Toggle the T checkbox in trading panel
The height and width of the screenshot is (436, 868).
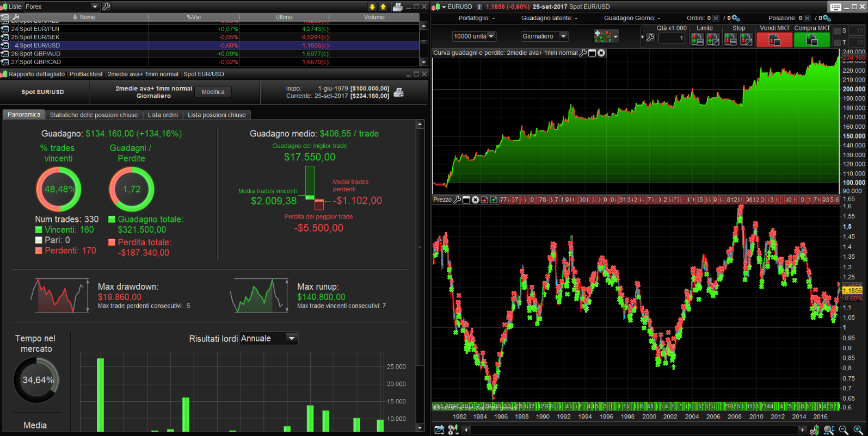[x=837, y=42]
